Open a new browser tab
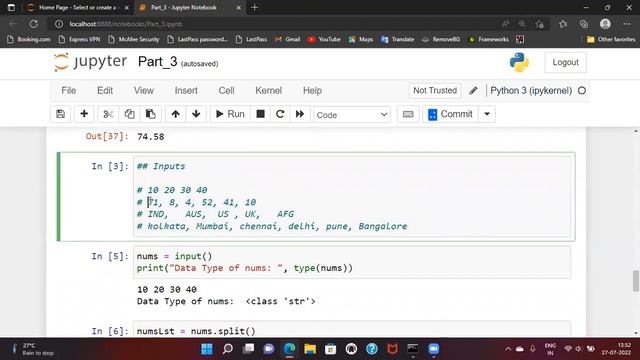Image resolution: width=640 pixels, height=360 pixels. pos(255,7)
